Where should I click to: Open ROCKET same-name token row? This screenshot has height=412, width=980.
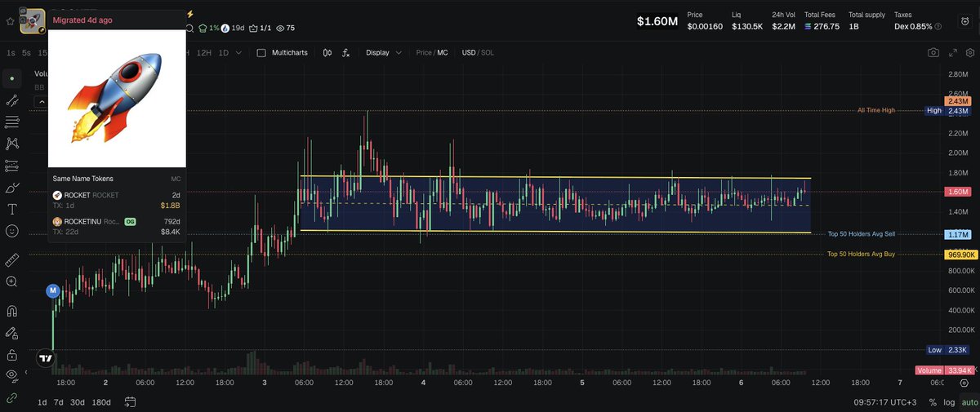(x=117, y=200)
